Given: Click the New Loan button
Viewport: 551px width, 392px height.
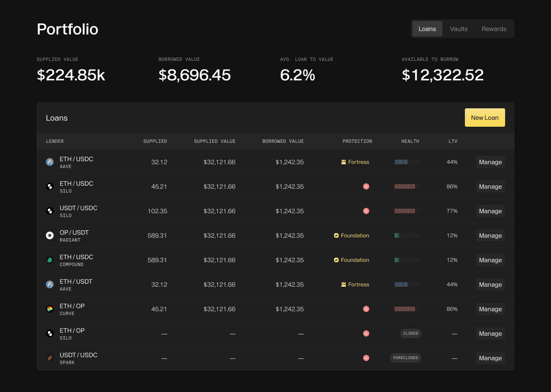Looking at the screenshot, I should tap(485, 118).
